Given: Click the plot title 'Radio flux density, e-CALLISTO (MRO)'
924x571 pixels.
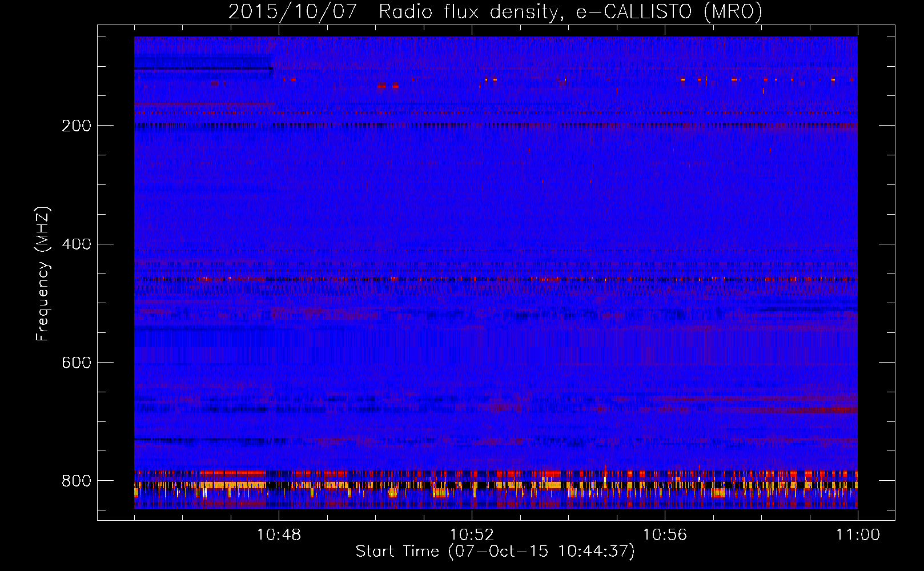Looking at the screenshot, I should pyautogui.click(x=571, y=11).
